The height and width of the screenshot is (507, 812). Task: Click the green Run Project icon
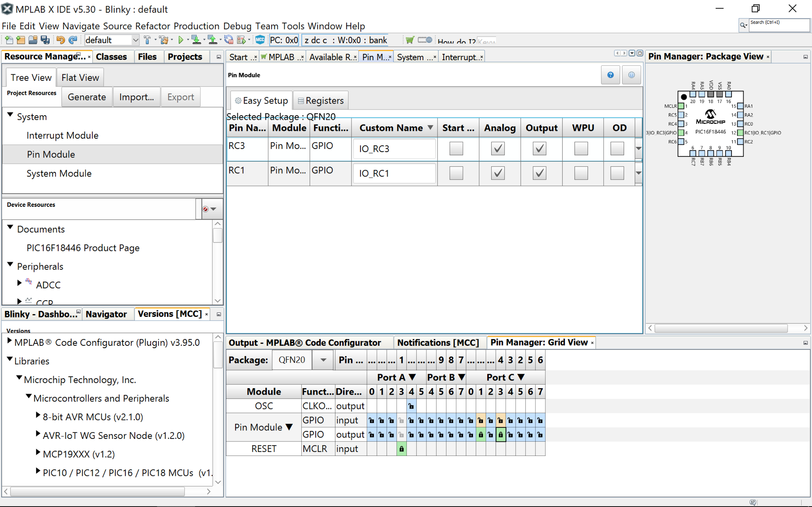tap(181, 40)
